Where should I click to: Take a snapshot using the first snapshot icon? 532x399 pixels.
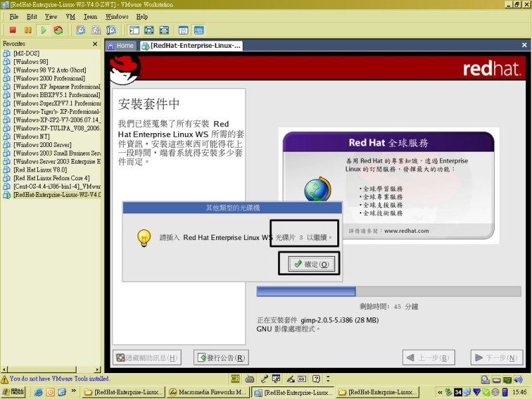pyautogui.click(x=80, y=30)
